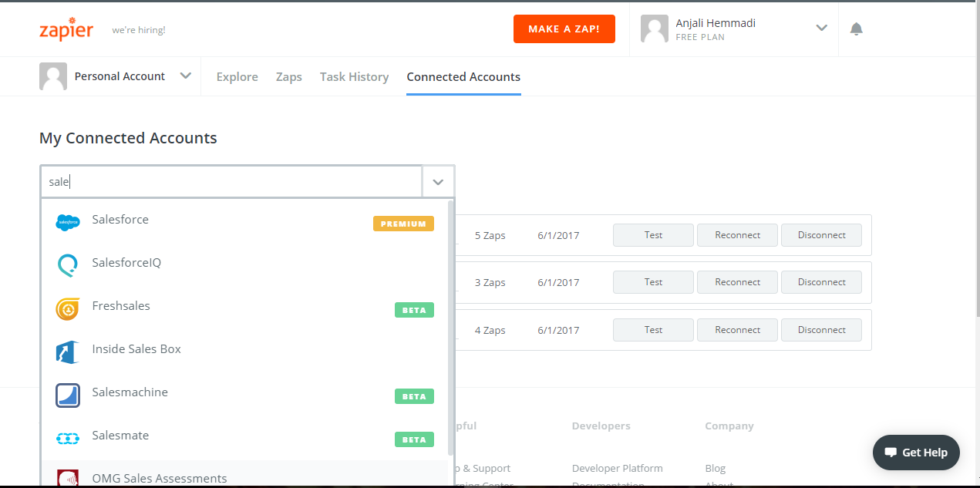Image resolution: width=980 pixels, height=488 pixels.
Task: Go to the Explore tab
Action: [237, 76]
